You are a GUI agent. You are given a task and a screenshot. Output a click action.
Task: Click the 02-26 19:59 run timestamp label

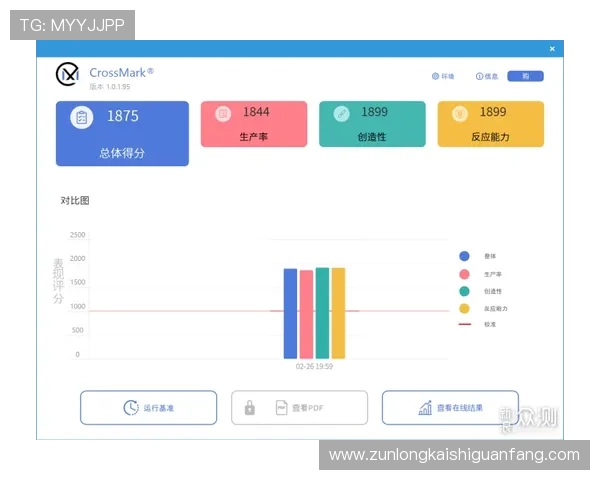point(314,366)
